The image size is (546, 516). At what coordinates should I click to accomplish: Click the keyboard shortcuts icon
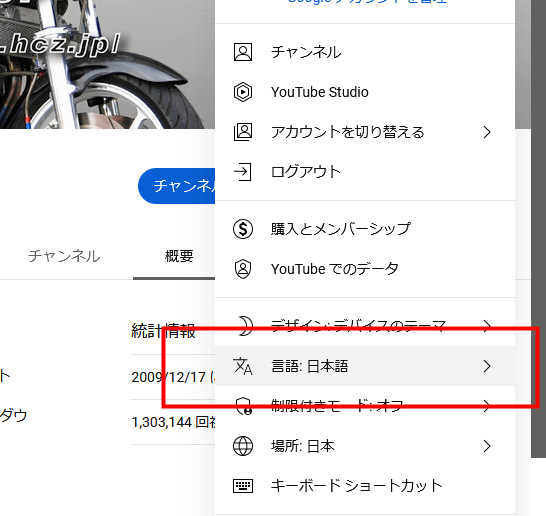pos(243,486)
